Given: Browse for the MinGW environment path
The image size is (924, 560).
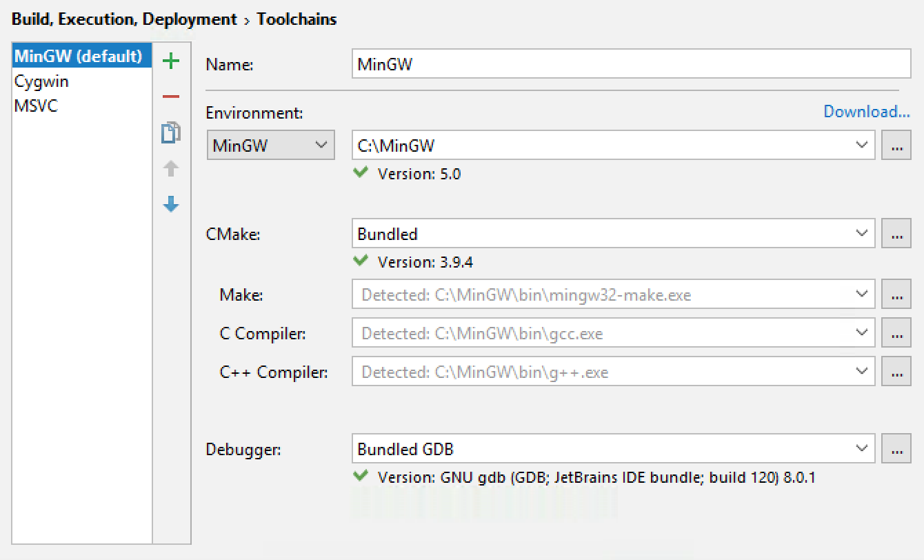Looking at the screenshot, I should point(896,146).
